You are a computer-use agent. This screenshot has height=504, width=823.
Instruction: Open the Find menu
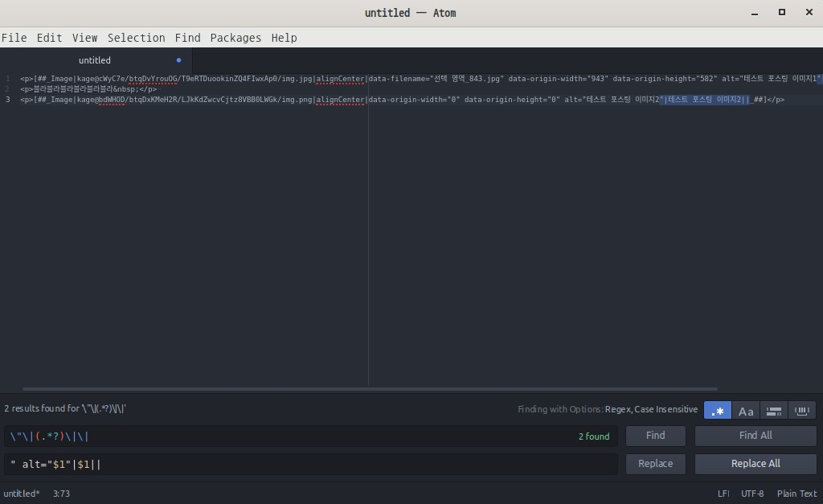click(187, 38)
